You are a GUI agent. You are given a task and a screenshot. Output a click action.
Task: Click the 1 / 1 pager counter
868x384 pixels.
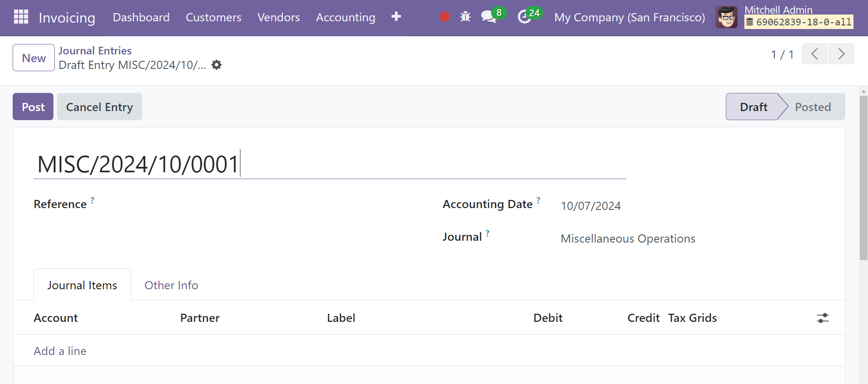[x=782, y=54]
